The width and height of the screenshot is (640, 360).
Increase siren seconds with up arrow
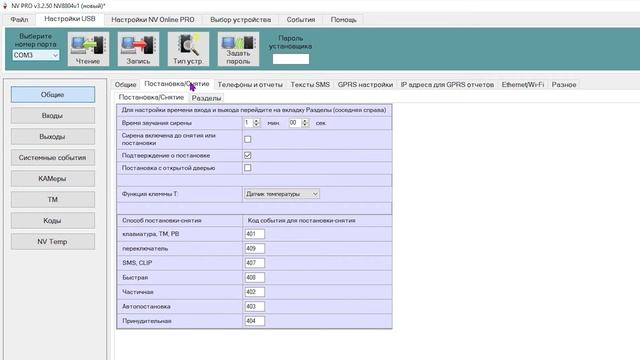pos(305,120)
